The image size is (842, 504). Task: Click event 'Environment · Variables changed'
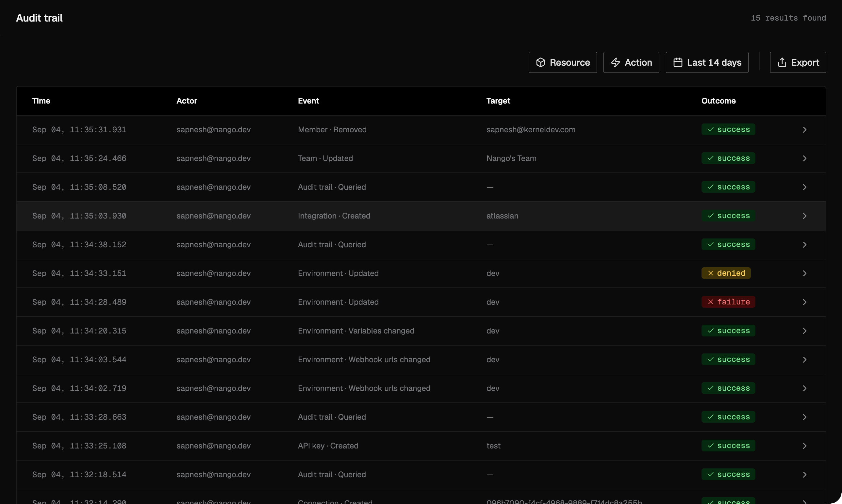[355, 331]
